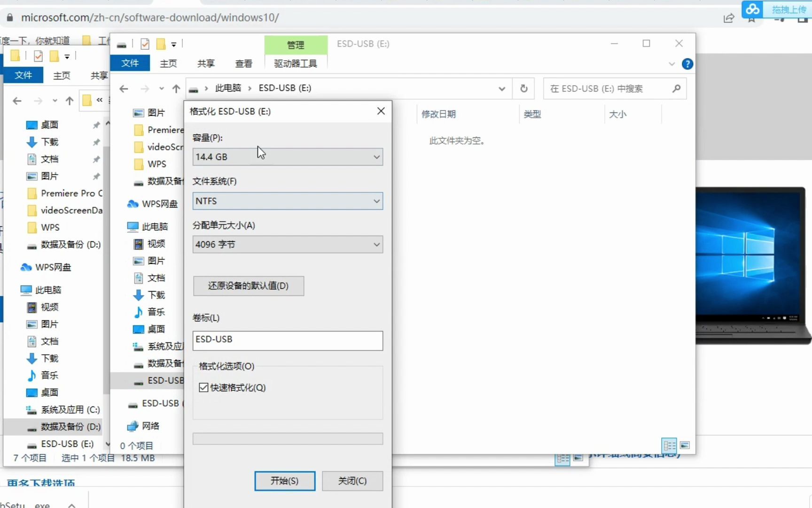
Task: Open the address bar history dropdown arrow
Action: pyautogui.click(x=502, y=88)
